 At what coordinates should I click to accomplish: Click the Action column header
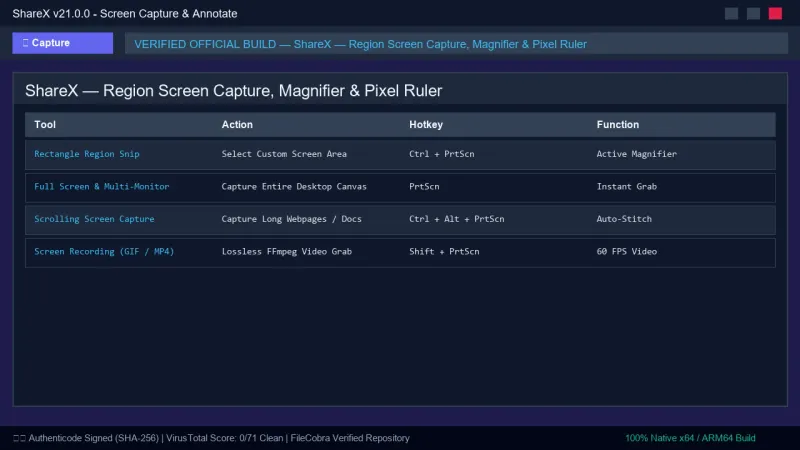(237, 124)
